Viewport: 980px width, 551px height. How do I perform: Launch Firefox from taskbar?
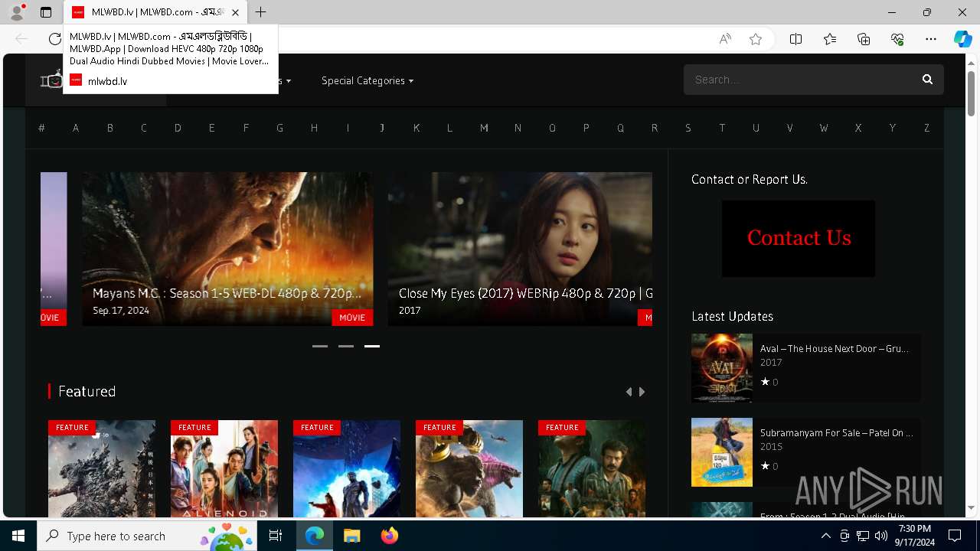pos(389,536)
